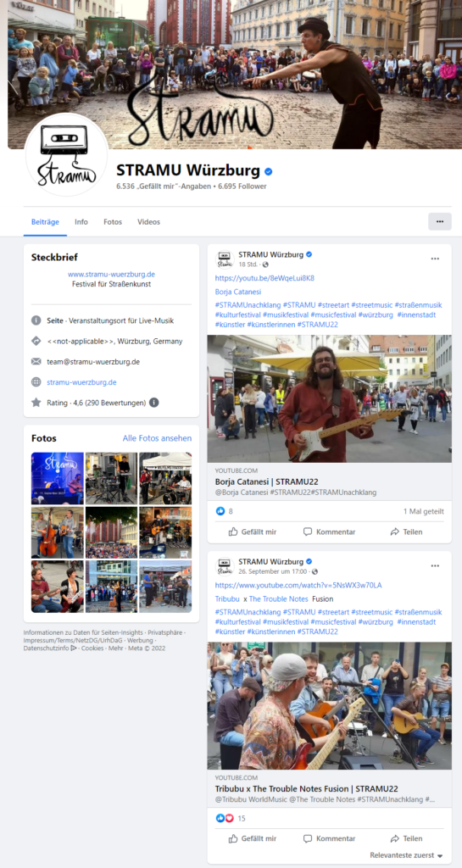
Task: Click the info icon next to Seite
Action: pyautogui.click(x=36, y=320)
